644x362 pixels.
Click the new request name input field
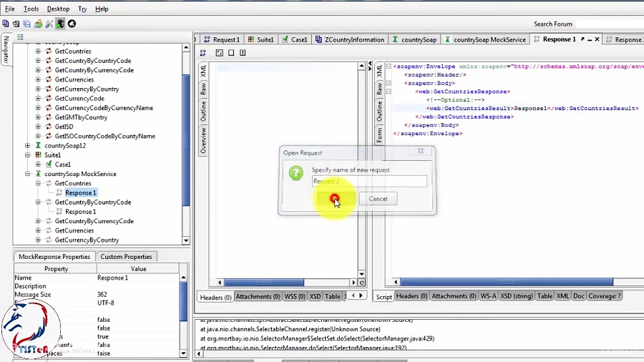(x=369, y=181)
